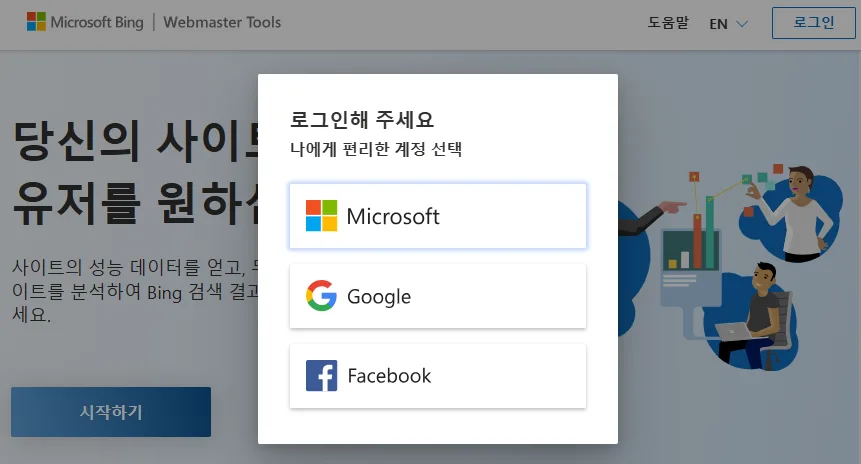Sign in with the Microsoft account button
Viewport: 861px width, 464px height.
pyautogui.click(x=438, y=216)
